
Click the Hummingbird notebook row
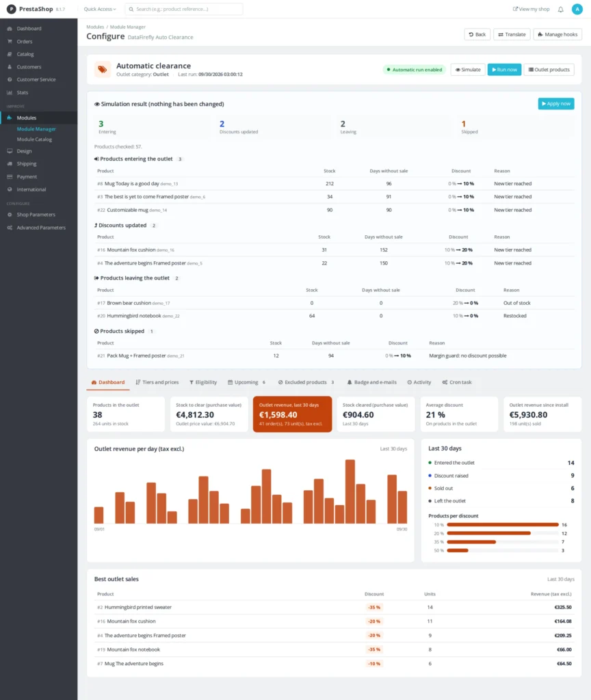coord(334,316)
